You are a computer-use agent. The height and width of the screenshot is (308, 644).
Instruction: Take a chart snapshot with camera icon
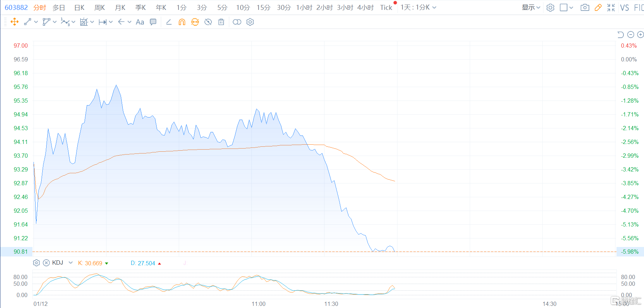(585, 7)
